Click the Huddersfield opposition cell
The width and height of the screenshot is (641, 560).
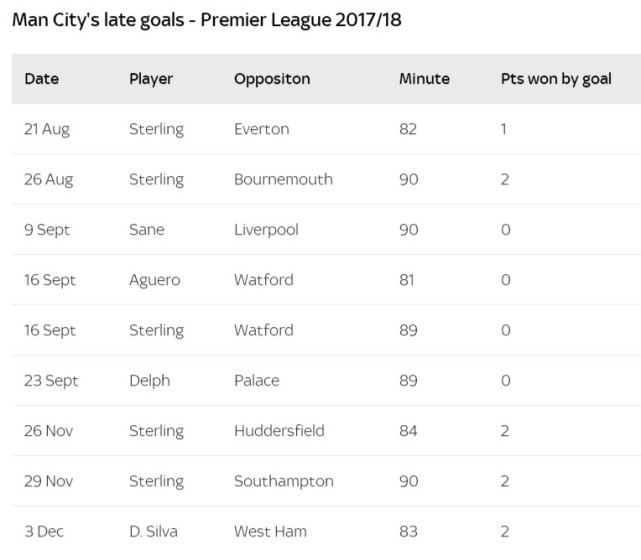(279, 430)
